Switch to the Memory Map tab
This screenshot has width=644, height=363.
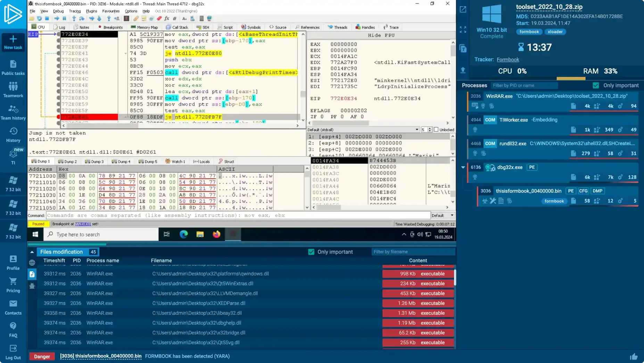pyautogui.click(x=144, y=27)
